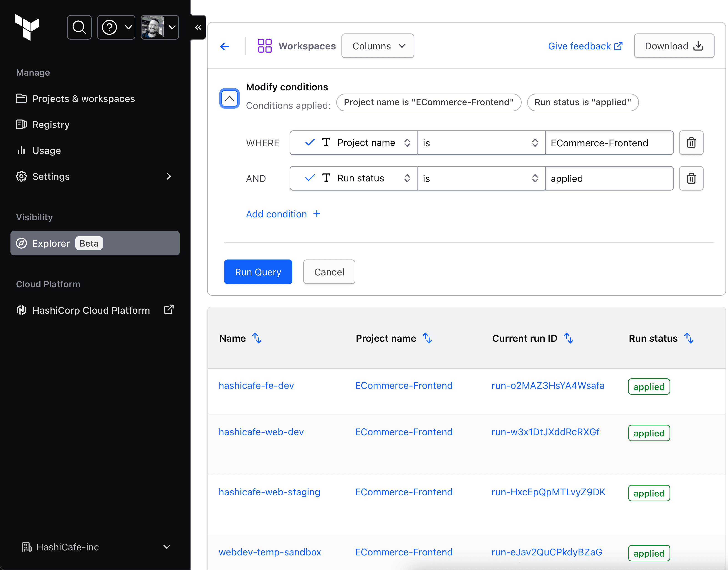728x570 pixels.
Task: Open search using the magnifying glass icon
Action: click(x=79, y=27)
